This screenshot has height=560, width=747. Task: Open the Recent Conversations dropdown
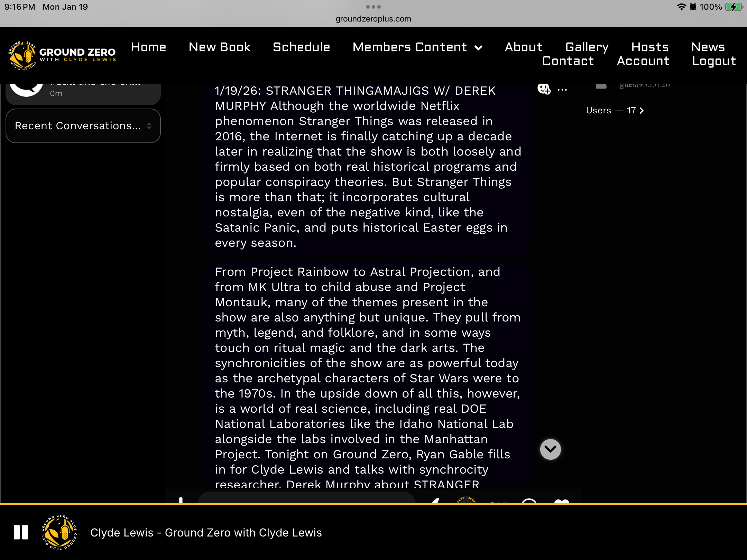click(x=83, y=126)
